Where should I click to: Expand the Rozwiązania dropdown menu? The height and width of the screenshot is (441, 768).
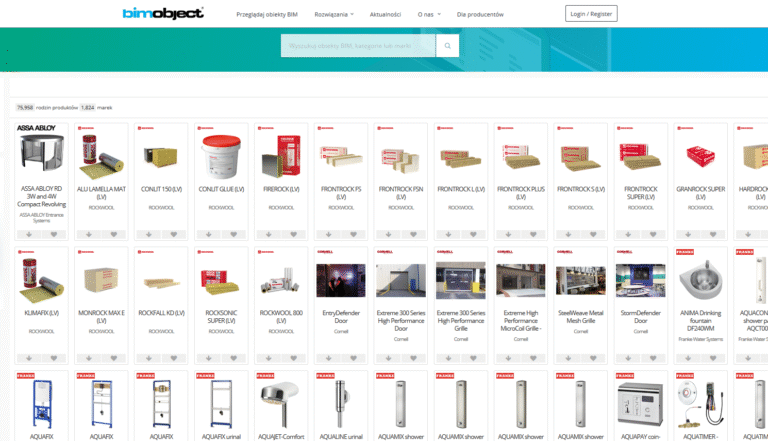[334, 14]
